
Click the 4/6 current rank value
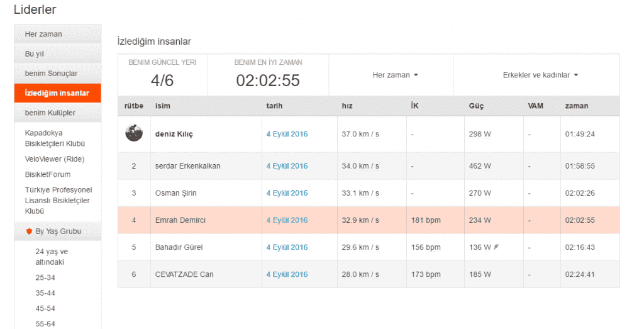[162, 80]
